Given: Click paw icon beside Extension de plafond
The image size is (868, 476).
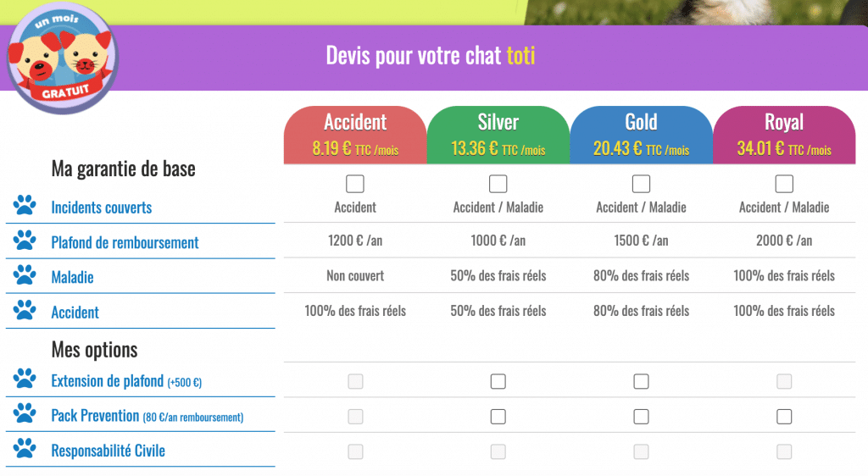Looking at the screenshot, I should [x=25, y=380].
